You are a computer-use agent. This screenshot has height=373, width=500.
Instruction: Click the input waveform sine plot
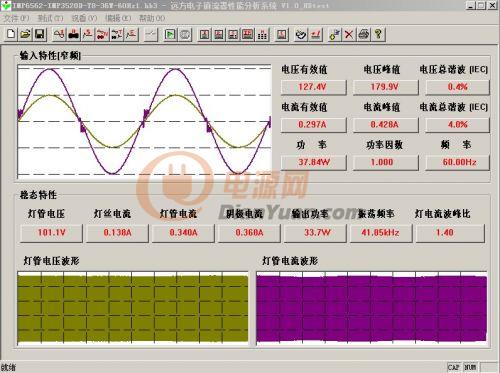[144, 121]
